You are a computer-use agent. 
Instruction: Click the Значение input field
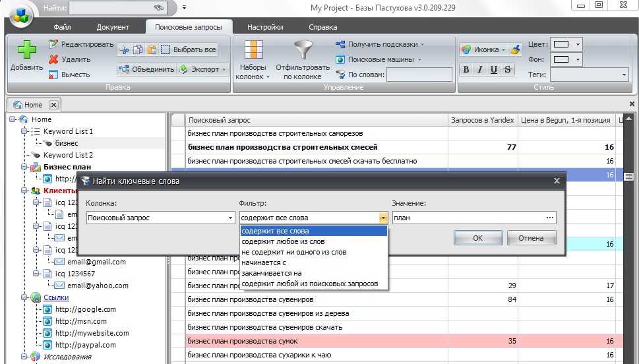click(468, 218)
